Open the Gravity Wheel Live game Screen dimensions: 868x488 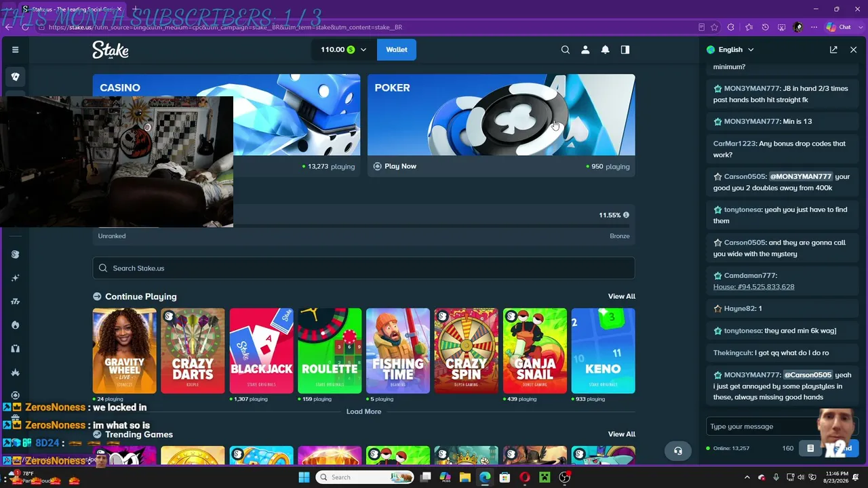124,351
